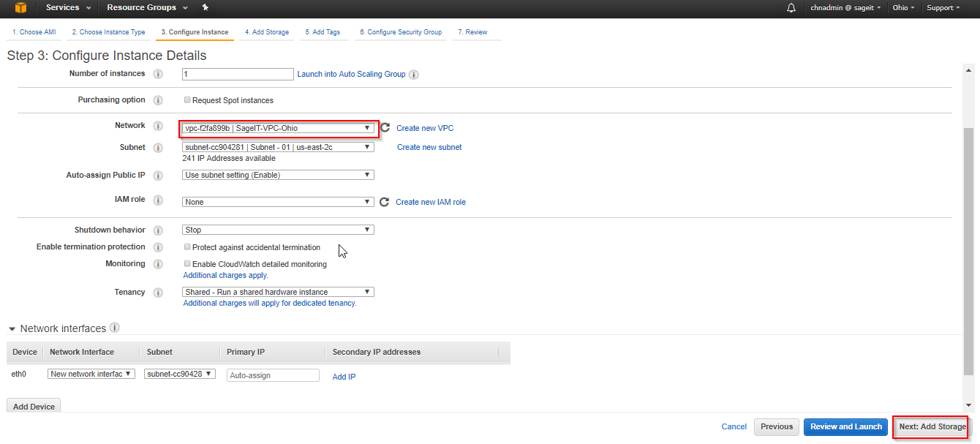This screenshot has height=444, width=980.
Task: Refresh the Network VPC list
Action: click(385, 128)
